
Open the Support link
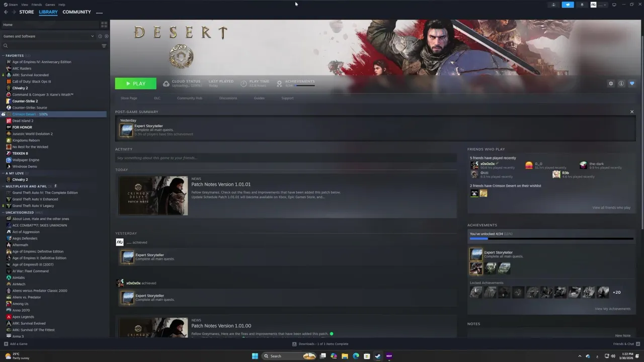click(x=287, y=98)
